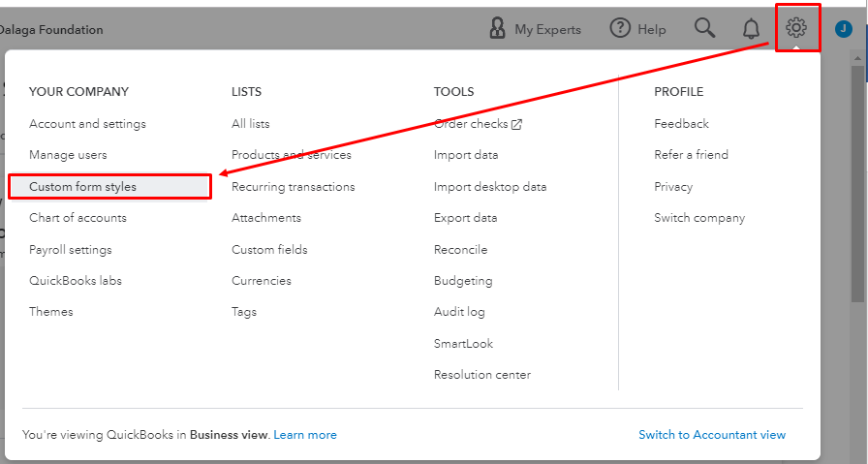Select Switch company under Profile
The image size is (868, 464).
[x=699, y=218]
